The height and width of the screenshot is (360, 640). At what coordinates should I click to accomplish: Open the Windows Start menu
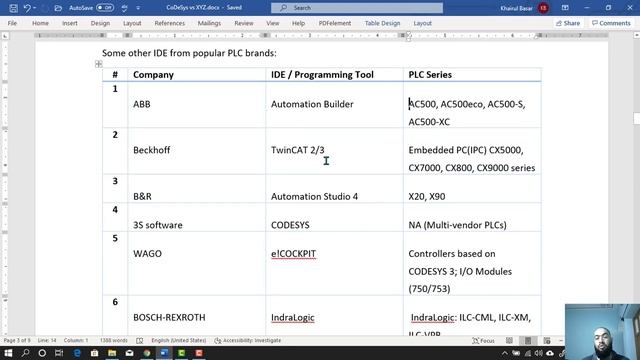tap(8, 353)
